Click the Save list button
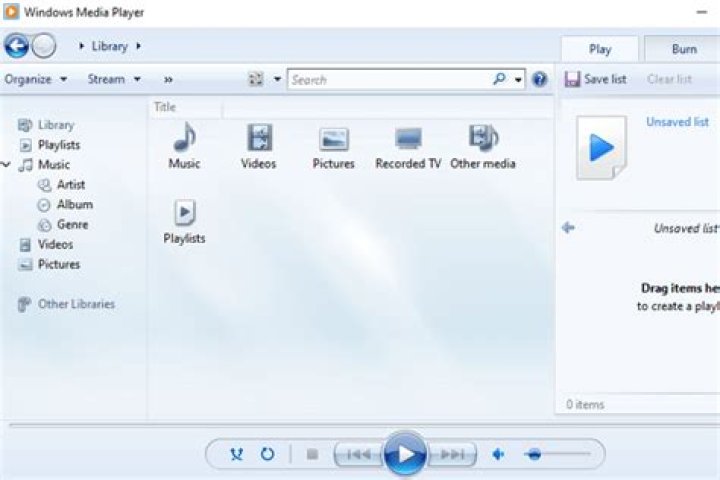This screenshot has height=480, width=720. 597,79
